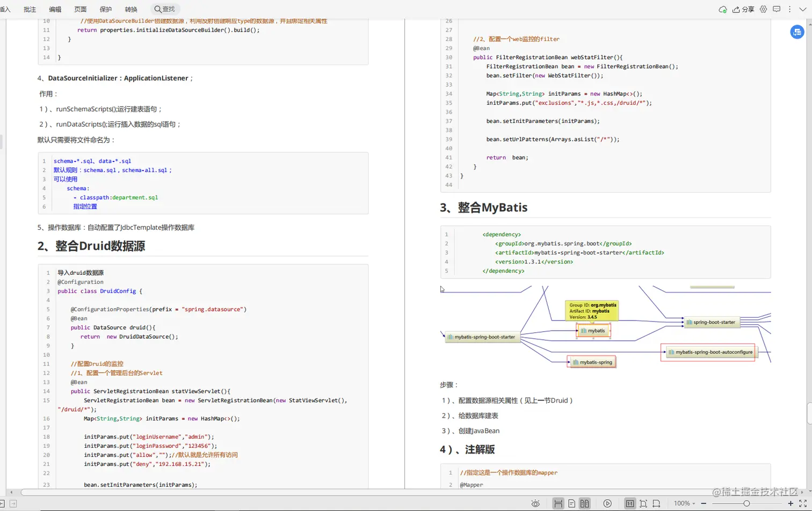This screenshot has width=812, height=511.
Task: Click the zoom out minus button
Action: pyautogui.click(x=704, y=503)
